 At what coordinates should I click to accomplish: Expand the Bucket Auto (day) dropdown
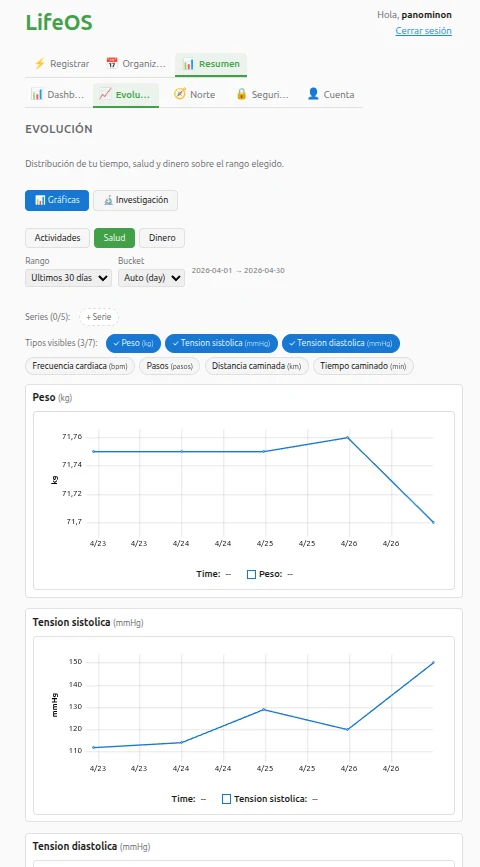pos(152,278)
